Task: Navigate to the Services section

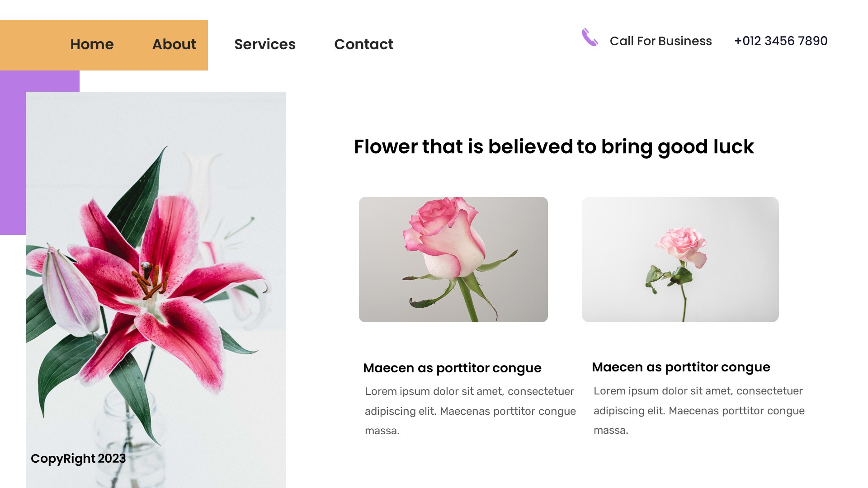Action: [x=265, y=44]
